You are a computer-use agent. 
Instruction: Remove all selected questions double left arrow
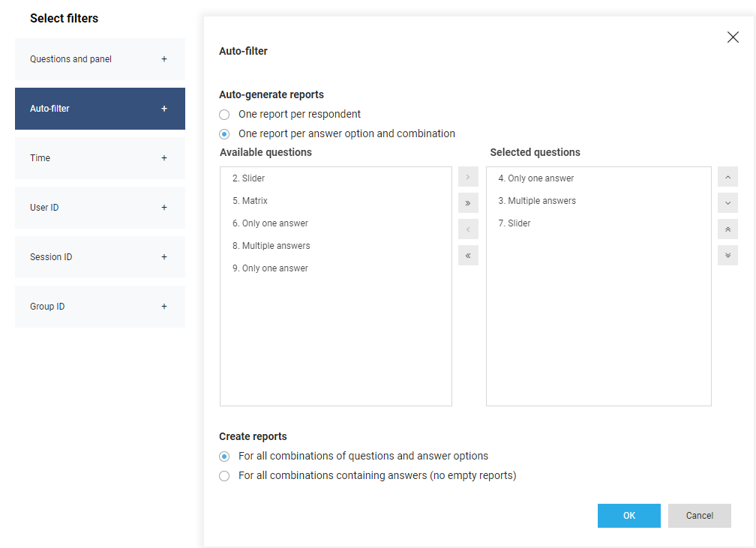pos(468,256)
